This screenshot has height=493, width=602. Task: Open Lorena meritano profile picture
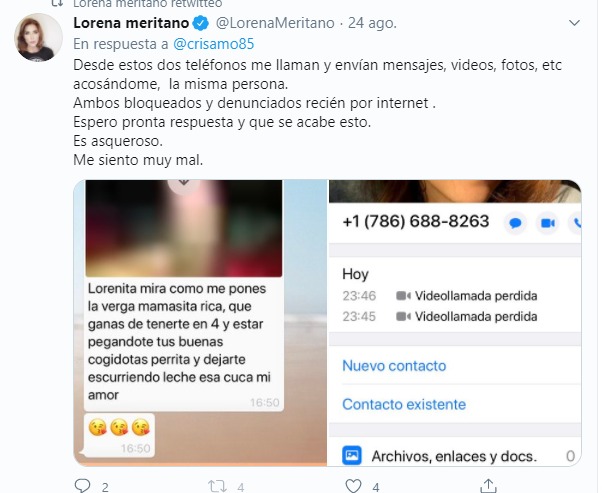pyautogui.click(x=38, y=37)
